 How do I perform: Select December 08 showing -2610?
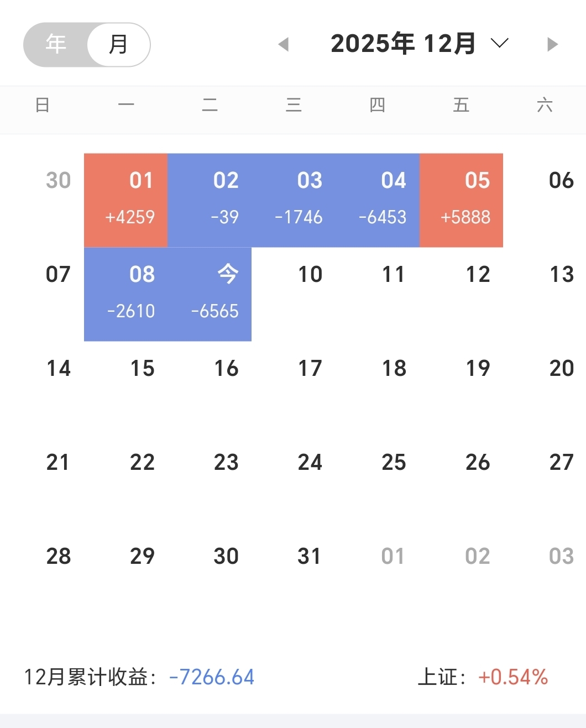[x=126, y=294]
